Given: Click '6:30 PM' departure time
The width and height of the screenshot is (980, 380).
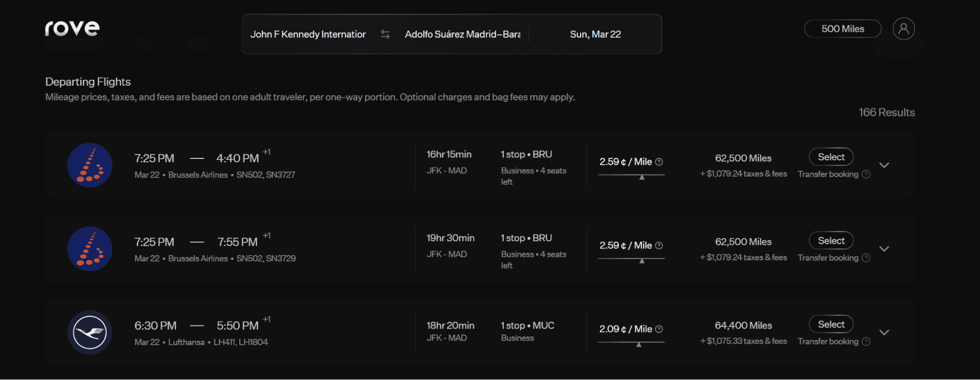Looking at the screenshot, I should (x=155, y=326).
